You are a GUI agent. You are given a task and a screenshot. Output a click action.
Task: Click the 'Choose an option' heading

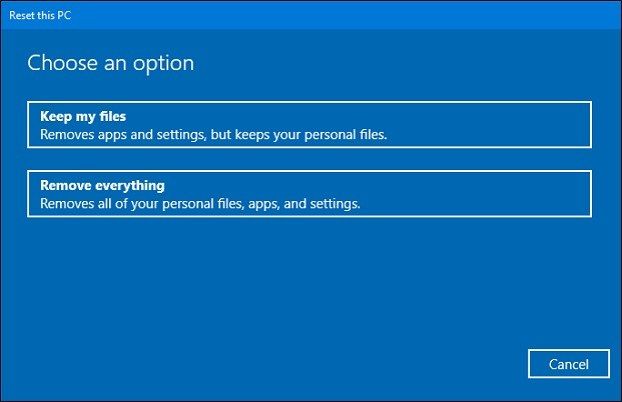click(x=111, y=63)
